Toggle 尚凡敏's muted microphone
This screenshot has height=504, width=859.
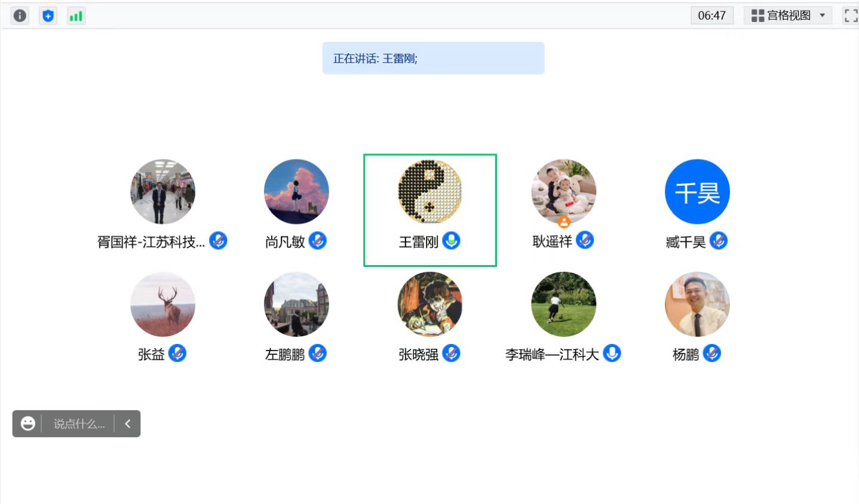(x=317, y=241)
